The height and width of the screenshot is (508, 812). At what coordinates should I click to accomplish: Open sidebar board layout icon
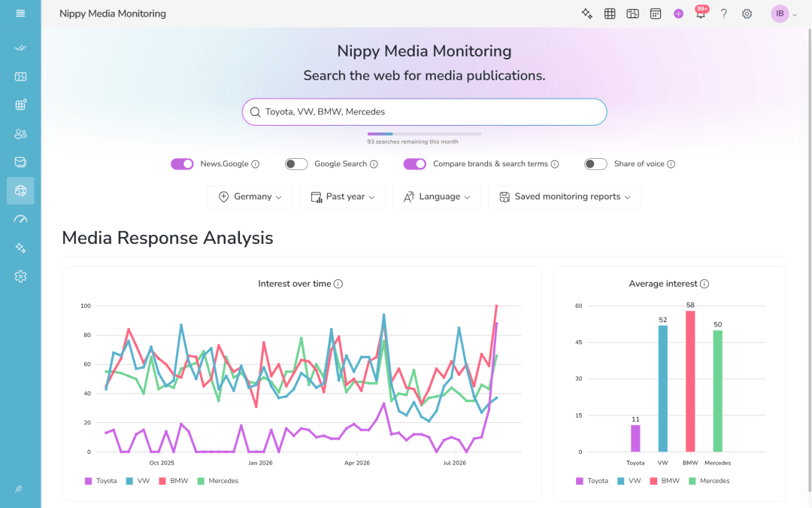[x=20, y=77]
